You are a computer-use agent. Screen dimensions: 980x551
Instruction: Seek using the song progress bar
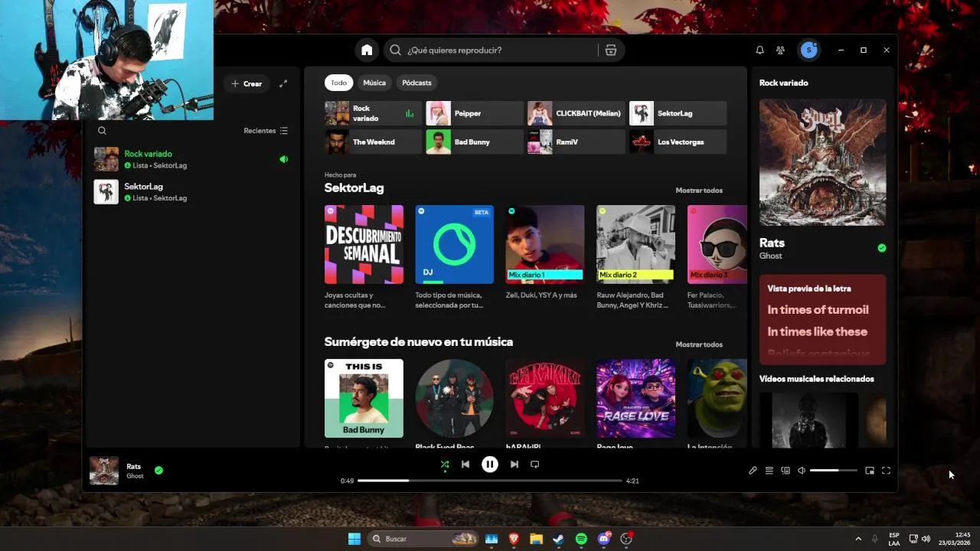point(490,481)
